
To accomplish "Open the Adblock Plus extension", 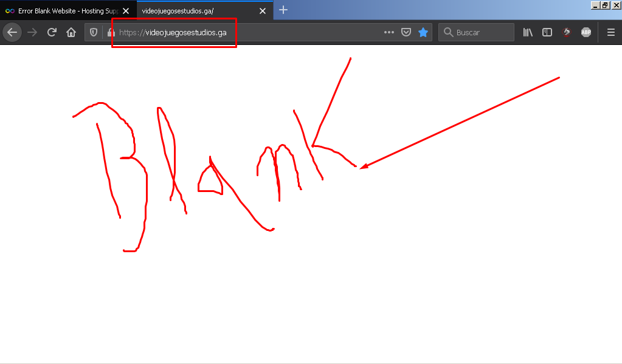I will (x=586, y=32).
